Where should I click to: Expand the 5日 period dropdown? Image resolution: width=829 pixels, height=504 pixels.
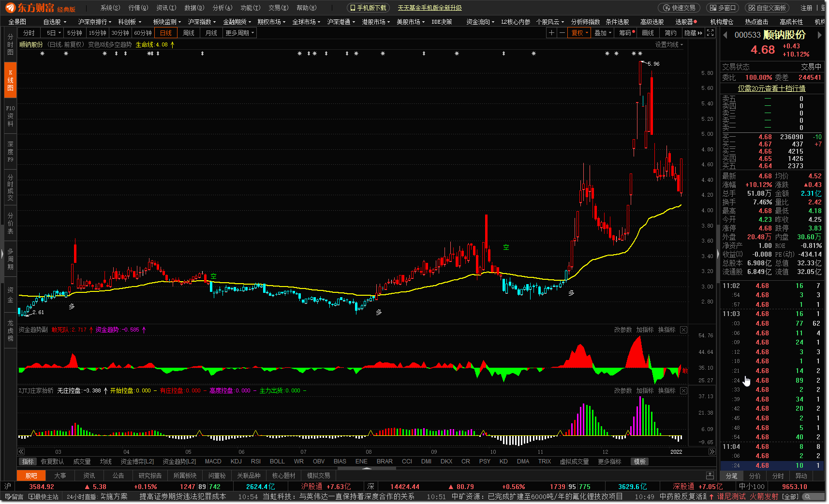point(53,33)
